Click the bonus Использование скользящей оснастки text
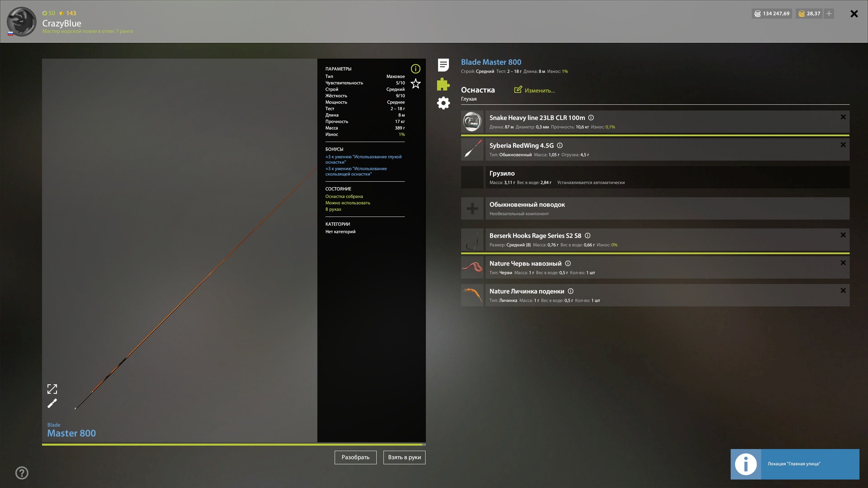The width and height of the screenshot is (868, 488). (356, 171)
